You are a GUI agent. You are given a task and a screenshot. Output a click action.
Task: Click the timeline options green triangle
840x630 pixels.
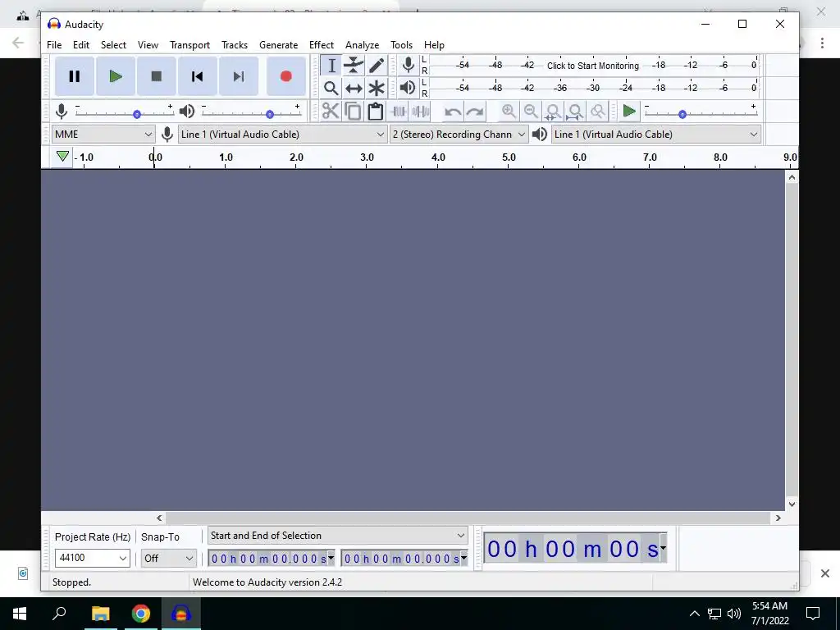point(62,157)
